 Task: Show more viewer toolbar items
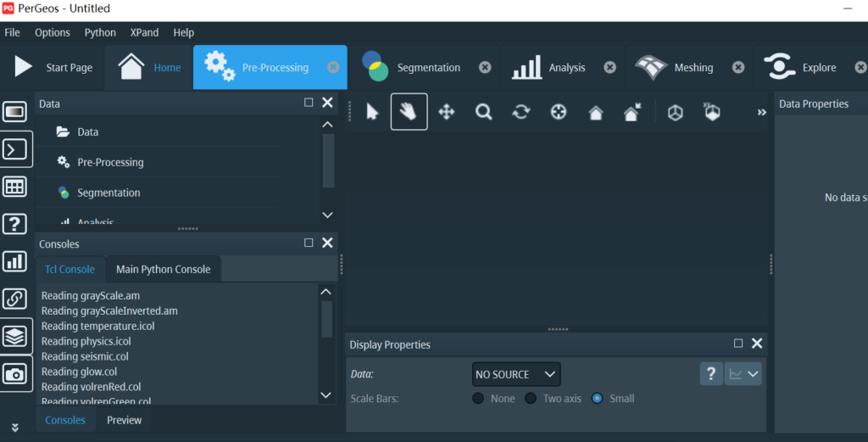pyautogui.click(x=762, y=113)
